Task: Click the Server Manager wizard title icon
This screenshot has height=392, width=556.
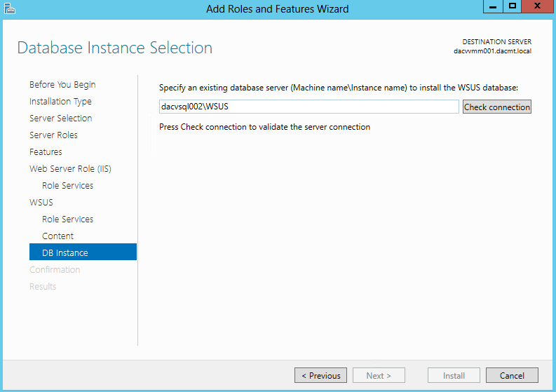Action: point(10,8)
